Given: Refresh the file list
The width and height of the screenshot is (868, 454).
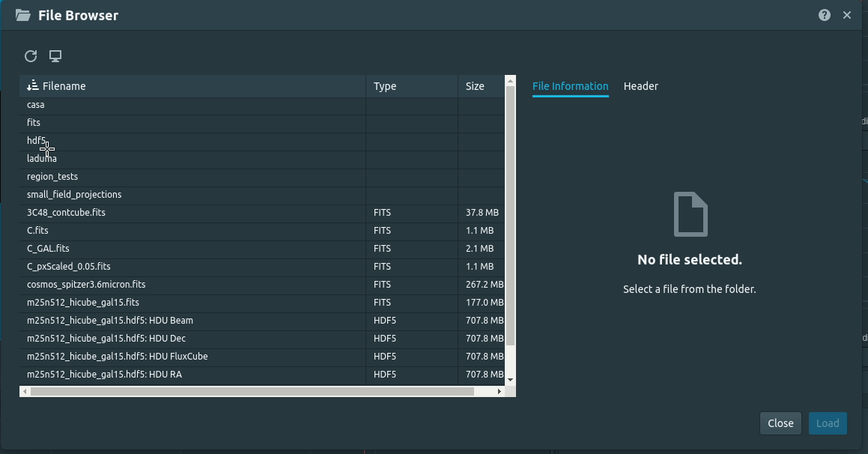Looking at the screenshot, I should pos(31,56).
